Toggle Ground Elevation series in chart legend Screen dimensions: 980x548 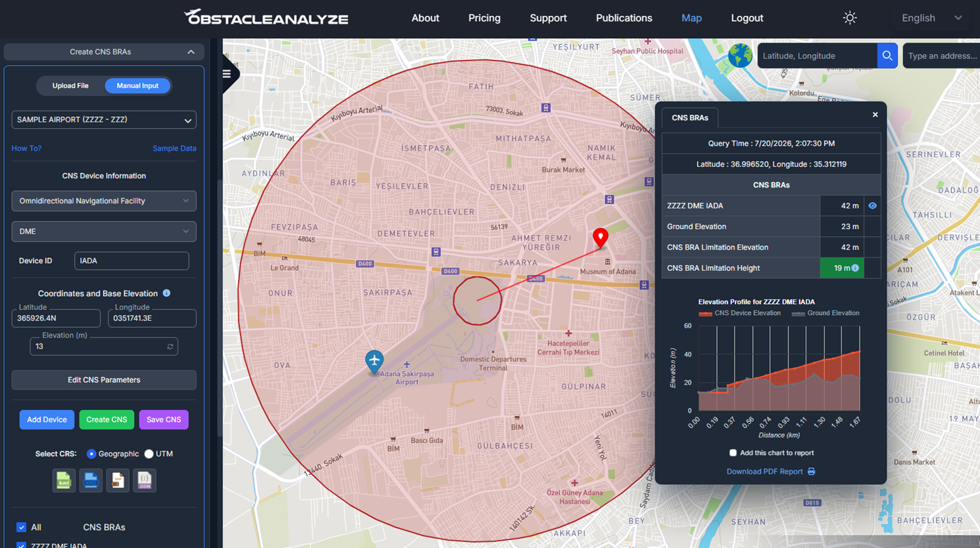pos(825,313)
